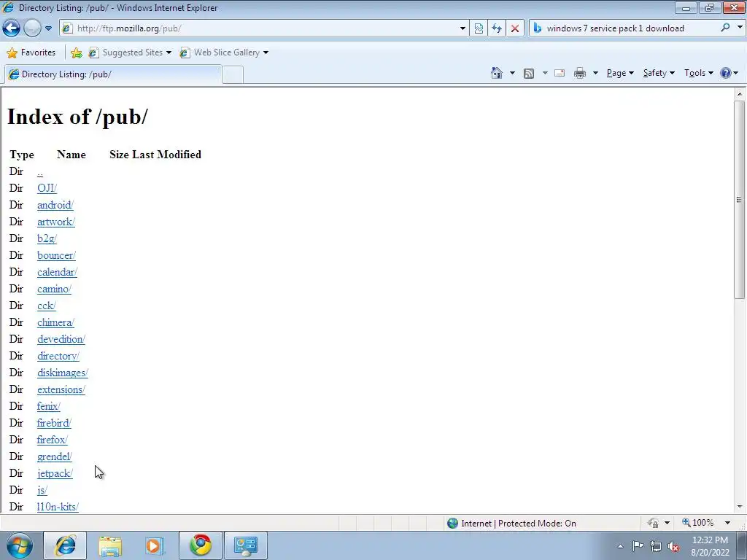
Task: Open the devedition/ directory link
Action: 61,339
